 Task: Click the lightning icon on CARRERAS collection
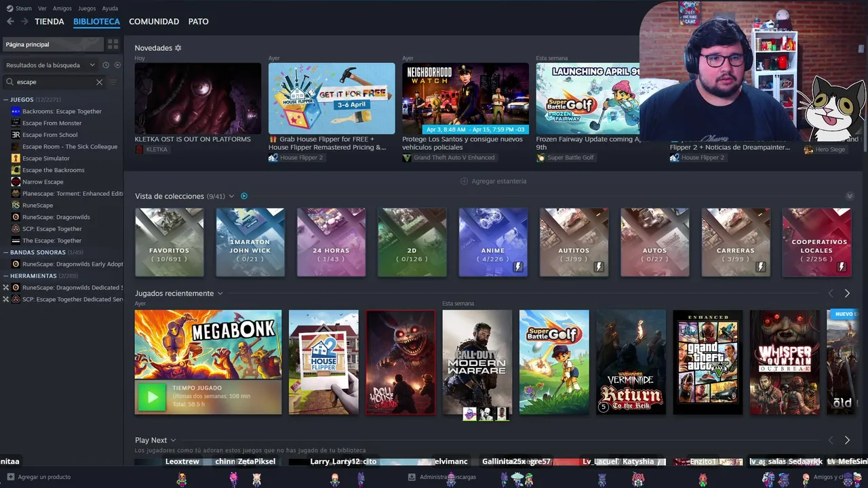[761, 267]
